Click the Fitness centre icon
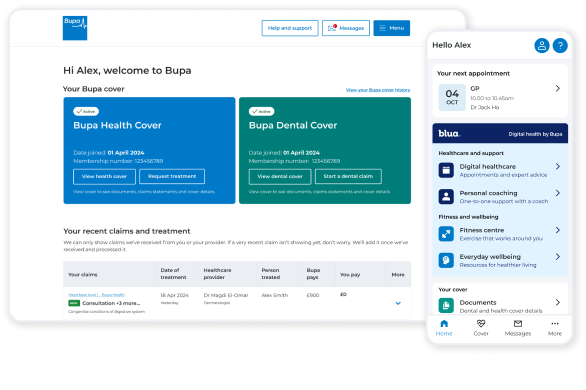Screen dimensions: 586x390 coord(446,234)
